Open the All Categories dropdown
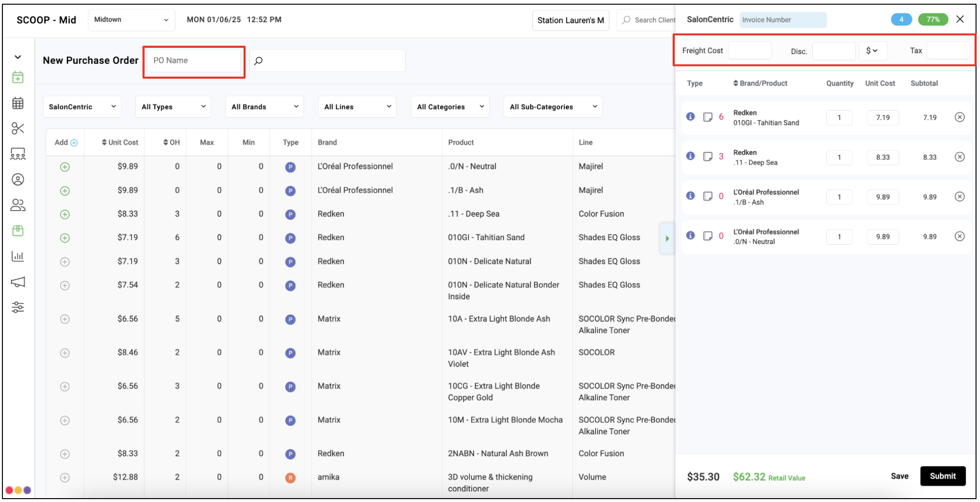 pyautogui.click(x=450, y=107)
